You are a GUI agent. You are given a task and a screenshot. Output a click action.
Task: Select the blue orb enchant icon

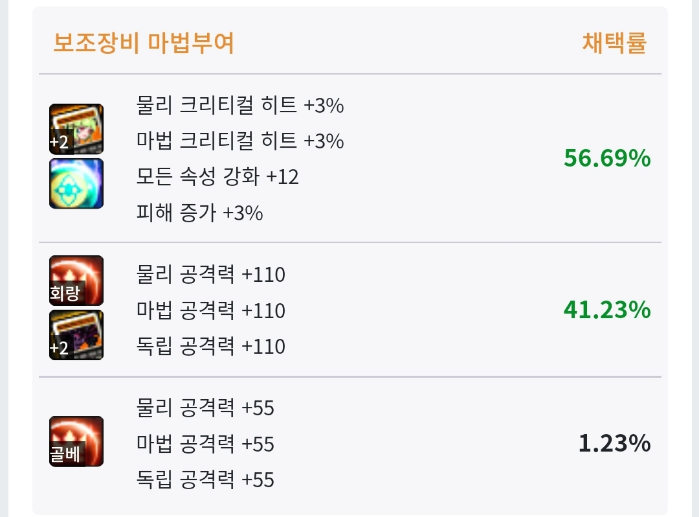coord(76,183)
